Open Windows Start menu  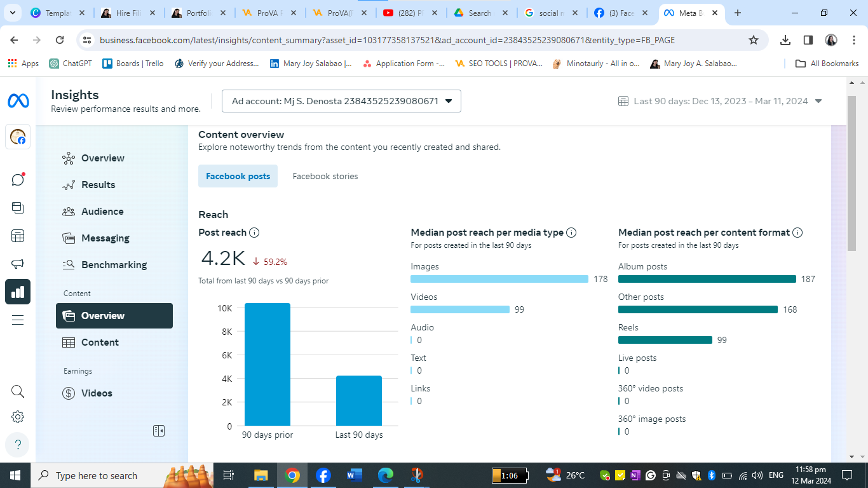(x=15, y=475)
